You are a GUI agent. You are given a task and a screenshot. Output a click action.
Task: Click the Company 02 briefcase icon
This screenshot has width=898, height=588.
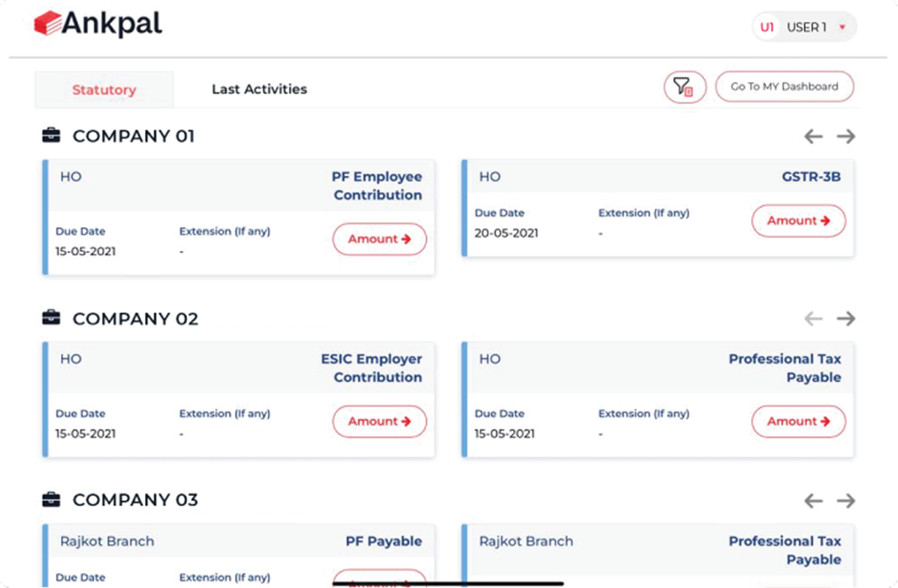click(51, 318)
